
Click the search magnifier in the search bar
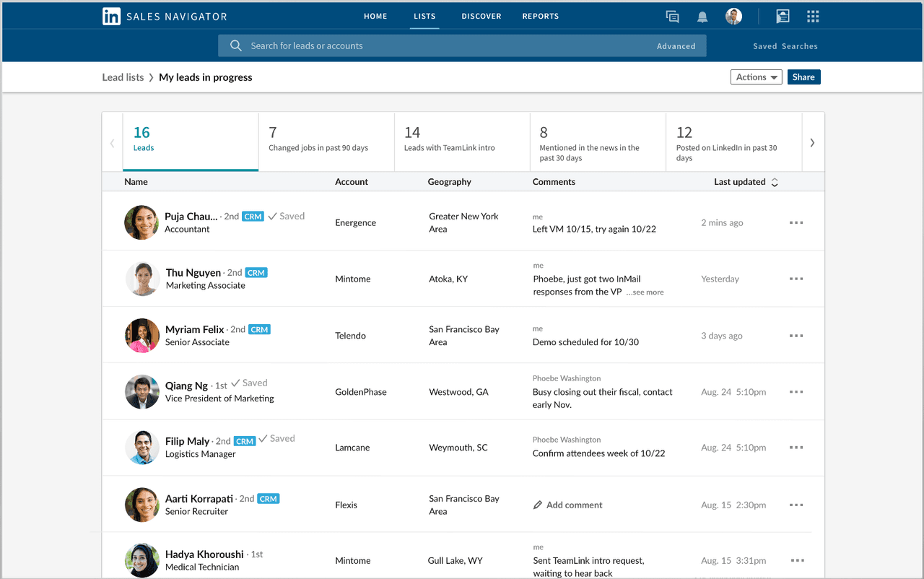(235, 45)
